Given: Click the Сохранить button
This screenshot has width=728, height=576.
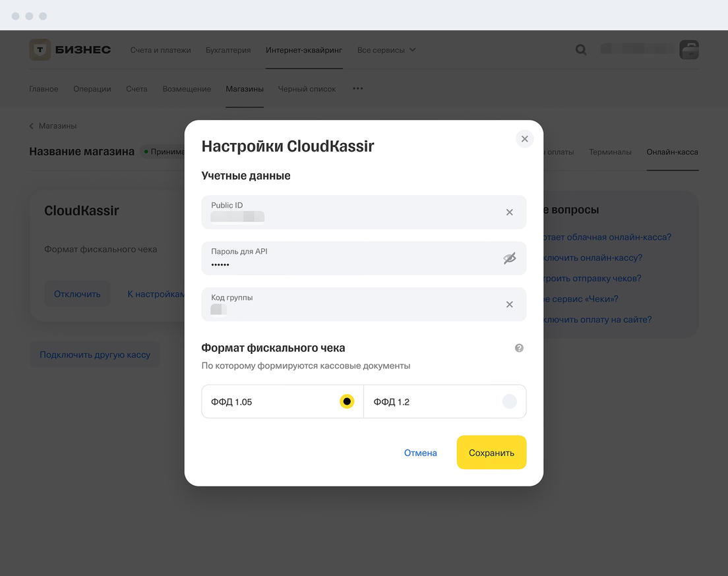Looking at the screenshot, I should [491, 452].
